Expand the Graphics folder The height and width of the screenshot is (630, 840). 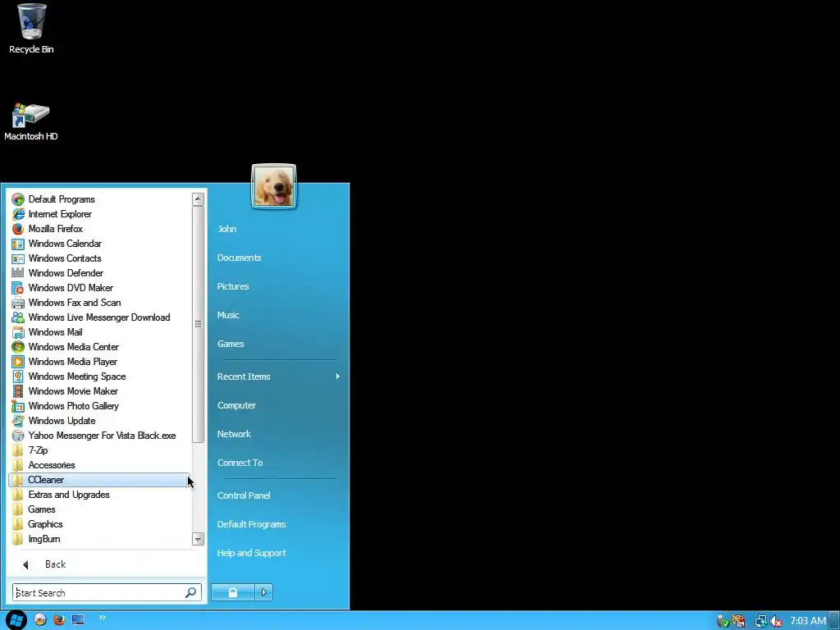99,524
